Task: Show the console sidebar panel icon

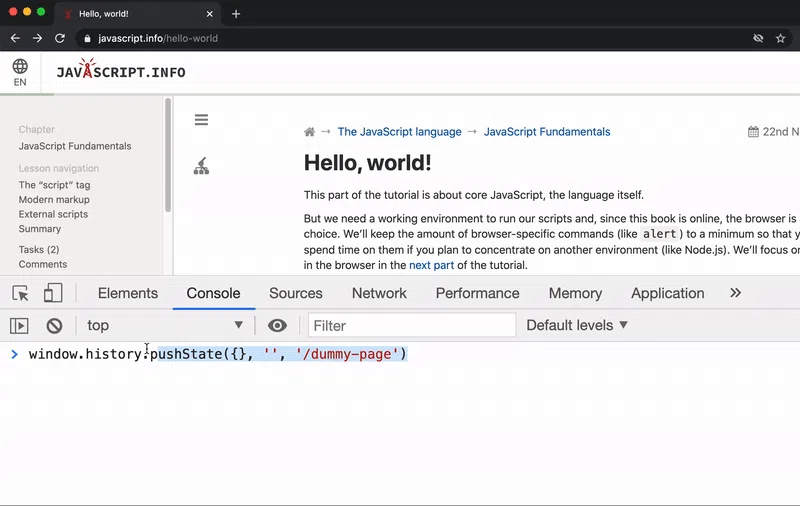Action: pyautogui.click(x=19, y=325)
